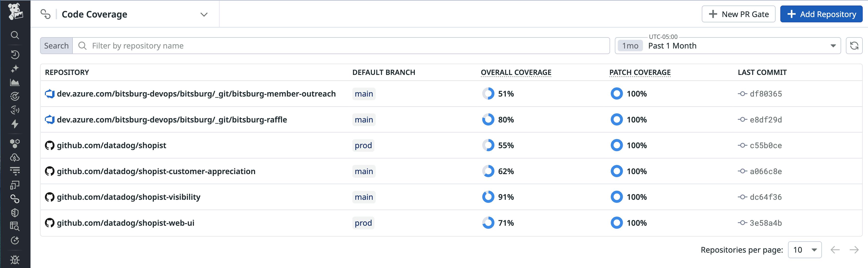Open Bits AI with the sparkles icon
The width and height of the screenshot is (868, 268).
pyautogui.click(x=15, y=68)
